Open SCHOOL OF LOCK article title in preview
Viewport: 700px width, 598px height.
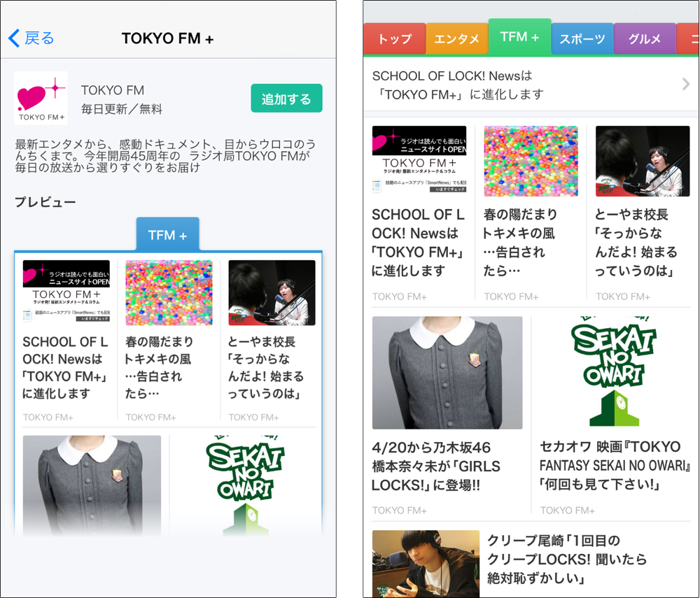(65, 368)
